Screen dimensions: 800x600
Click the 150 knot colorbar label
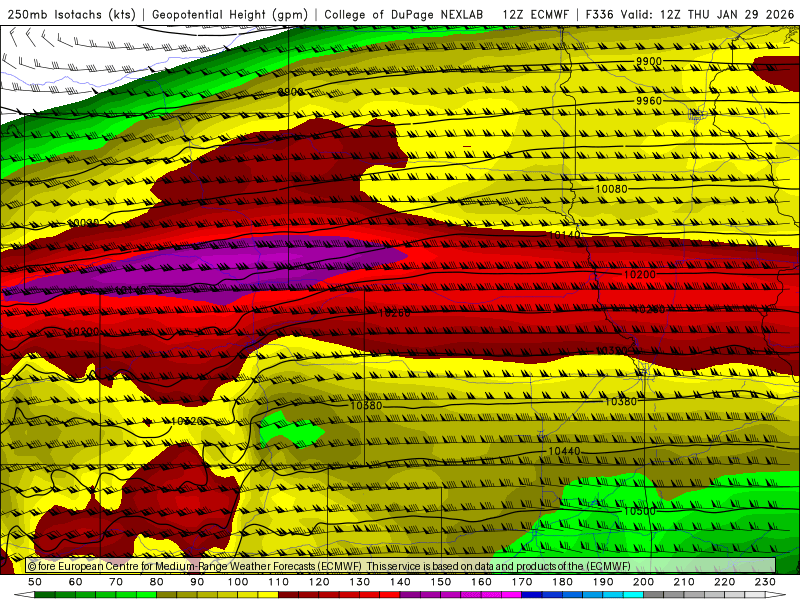click(x=441, y=582)
